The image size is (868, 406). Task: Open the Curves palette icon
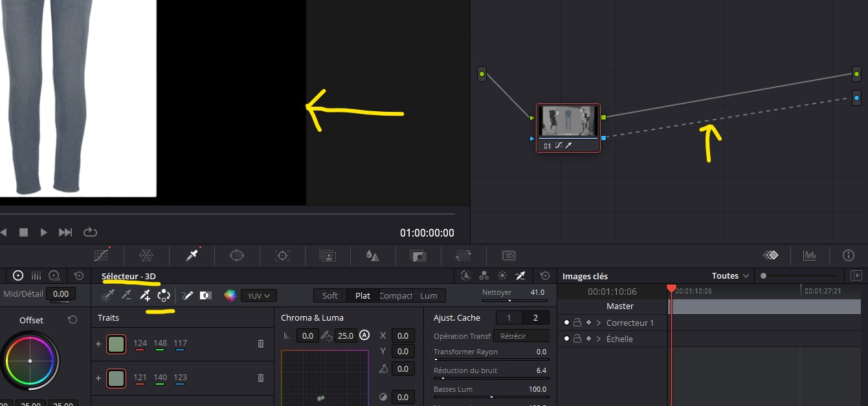click(x=101, y=255)
